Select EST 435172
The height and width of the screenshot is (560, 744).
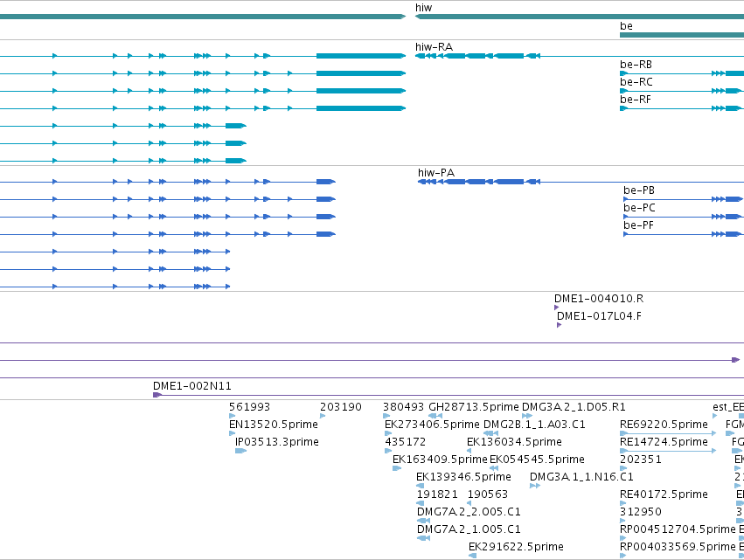coord(405,442)
